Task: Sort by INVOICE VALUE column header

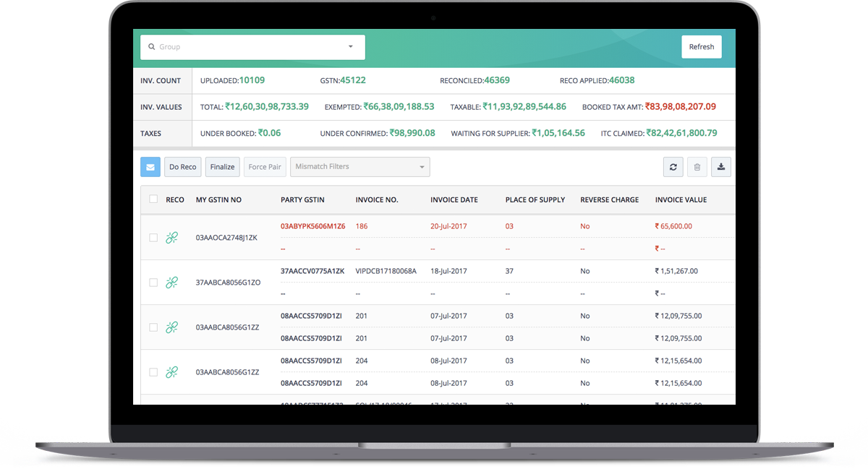Action: [681, 199]
